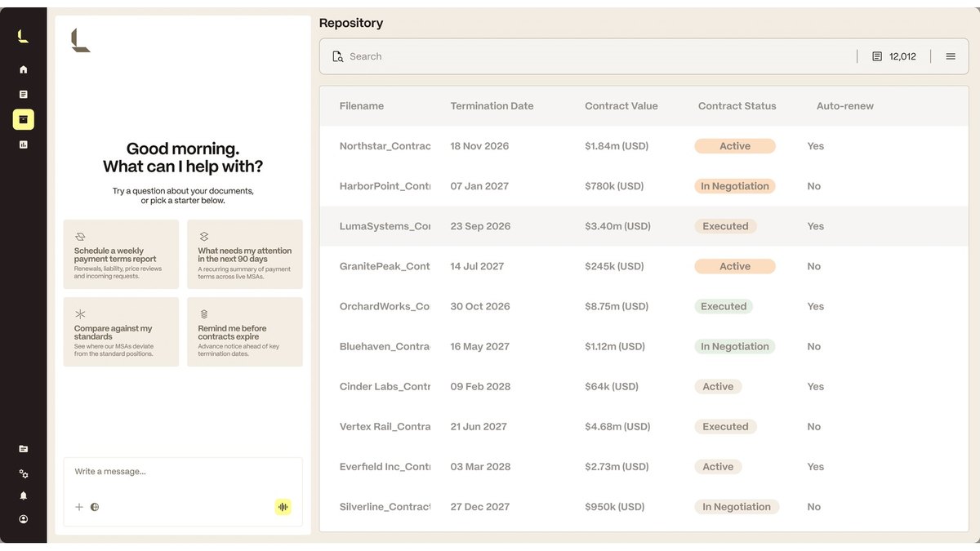980x551 pixels.
Task: Click the In Negotiation badge for HarborPoint
Action: pos(735,186)
